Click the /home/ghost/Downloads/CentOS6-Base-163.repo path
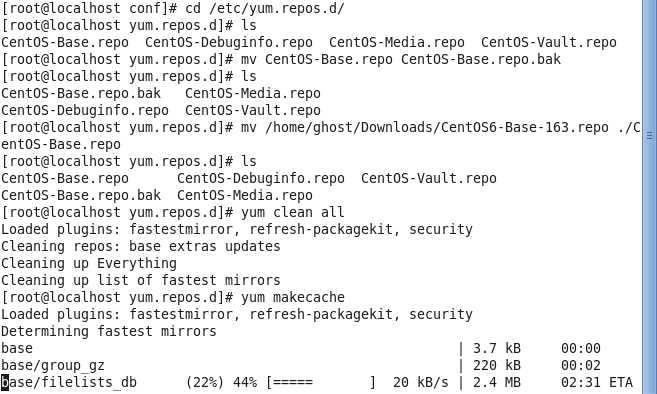This screenshot has height=394, width=657. (x=437, y=127)
